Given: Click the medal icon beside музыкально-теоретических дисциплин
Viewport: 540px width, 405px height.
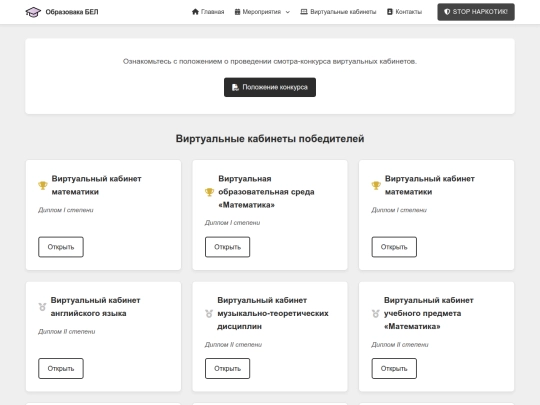Looking at the screenshot, I should tap(209, 313).
